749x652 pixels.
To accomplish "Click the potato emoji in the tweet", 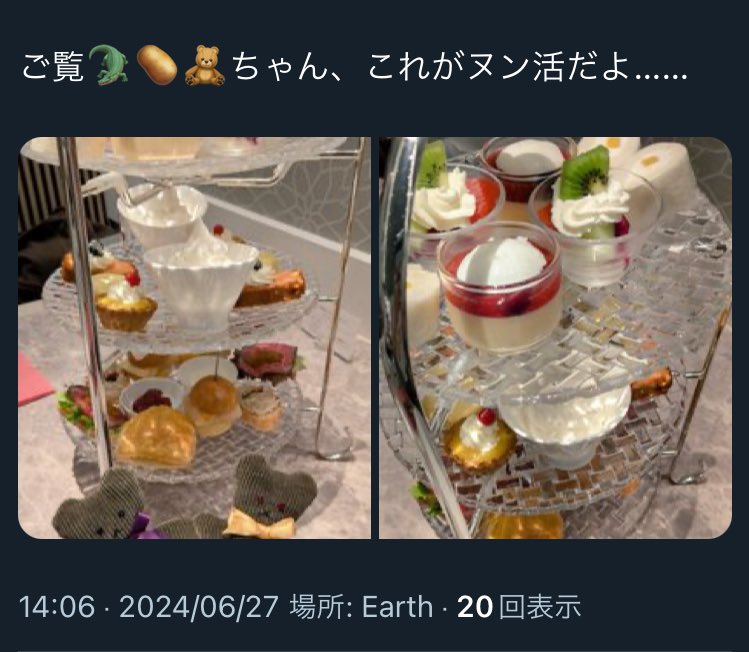I will 157,65.
